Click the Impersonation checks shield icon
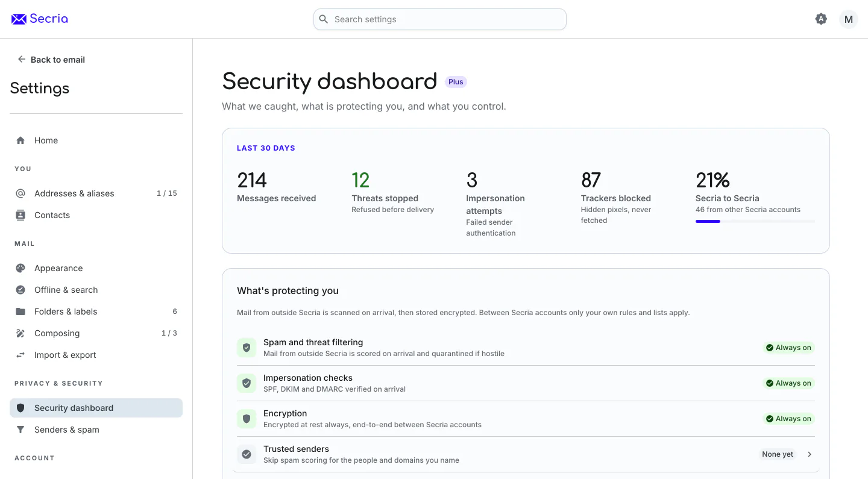 click(247, 383)
